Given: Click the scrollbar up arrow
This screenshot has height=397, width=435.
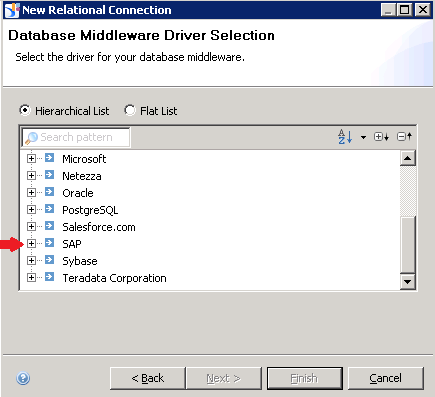Looking at the screenshot, I should [x=407, y=158].
